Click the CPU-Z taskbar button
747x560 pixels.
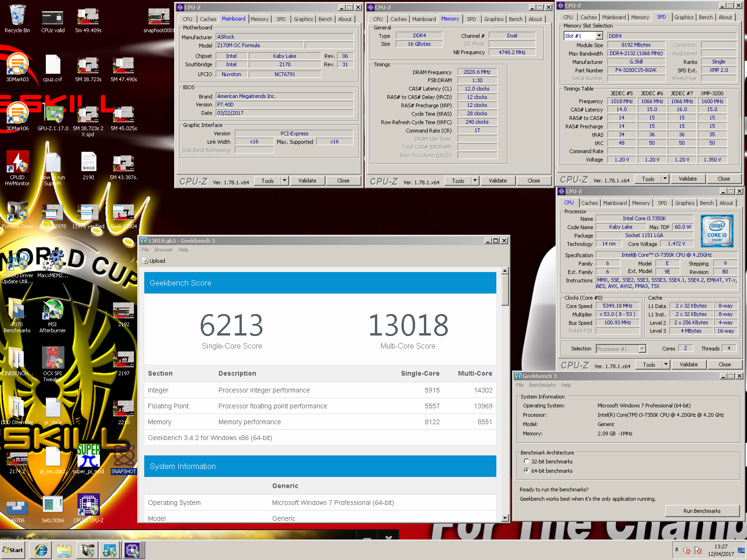[133, 551]
